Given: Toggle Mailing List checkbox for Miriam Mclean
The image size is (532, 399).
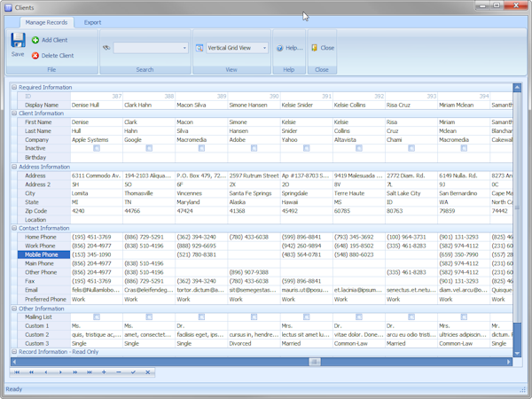Looking at the screenshot, I should (x=464, y=317).
